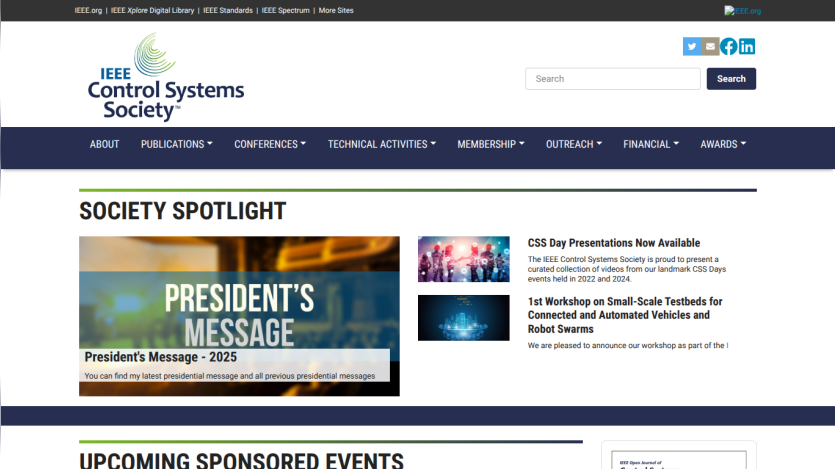Expand the OUTREACH dropdown menu
This screenshot has width=835, height=469.
point(574,144)
